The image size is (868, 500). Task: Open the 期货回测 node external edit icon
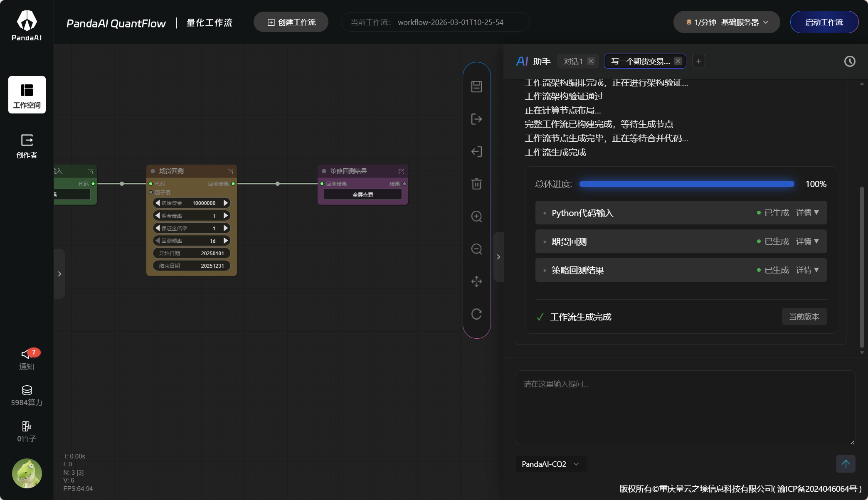click(230, 172)
